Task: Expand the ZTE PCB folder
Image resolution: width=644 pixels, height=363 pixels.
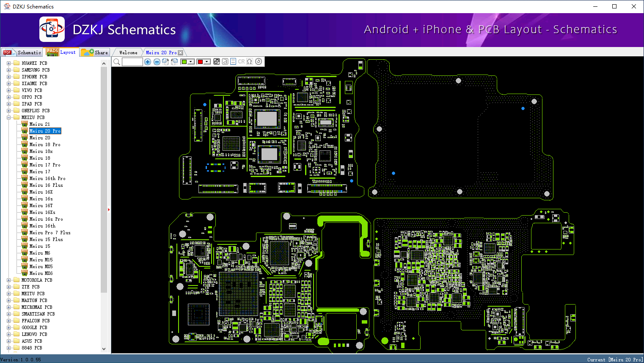Action: [x=8, y=287]
